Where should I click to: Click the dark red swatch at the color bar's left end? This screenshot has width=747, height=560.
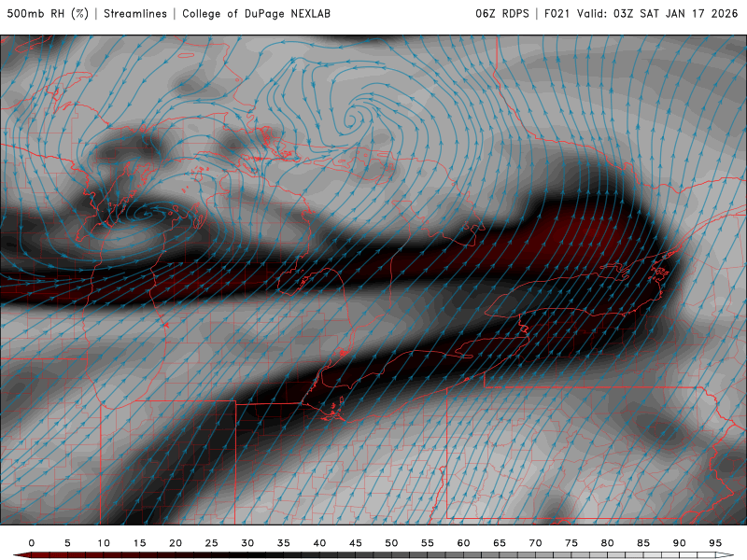click(x=22, y=555)
